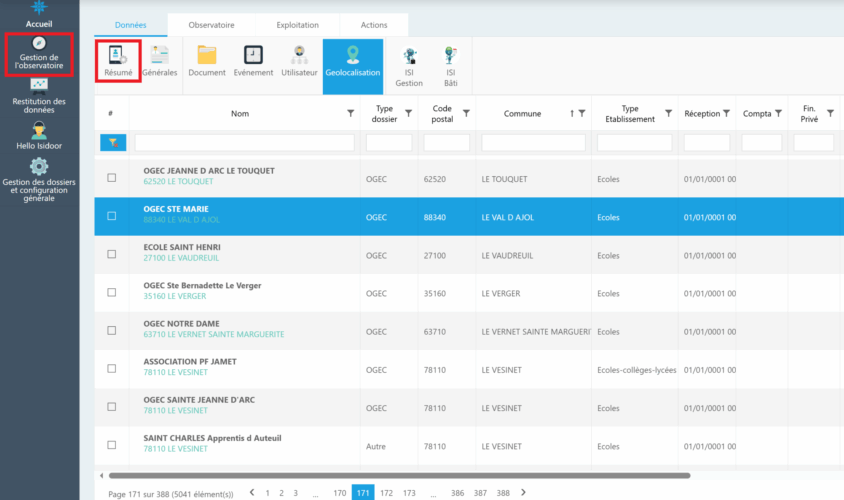
Task: Switch to the Observatoire tab
Action: [x=211, y=26]
